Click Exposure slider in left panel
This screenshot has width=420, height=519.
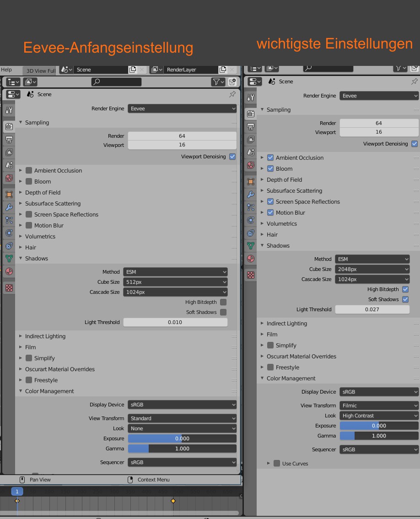[x=182, y=438]
